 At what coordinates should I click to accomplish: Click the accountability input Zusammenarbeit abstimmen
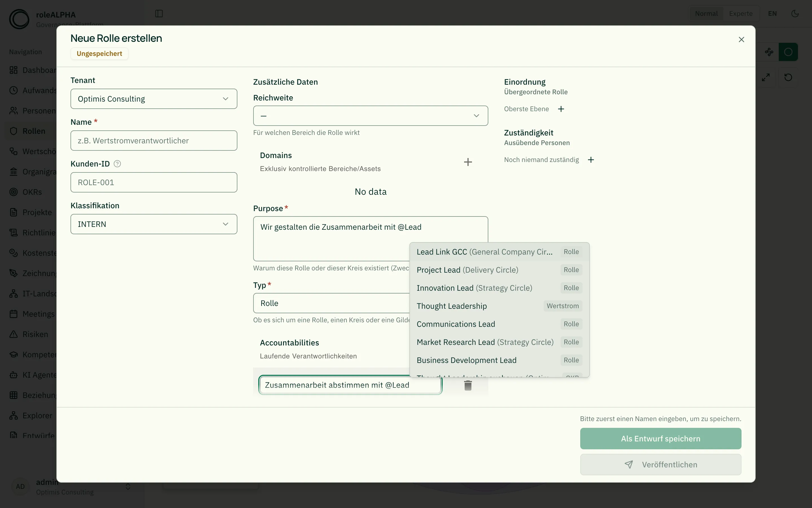point(350,385)
